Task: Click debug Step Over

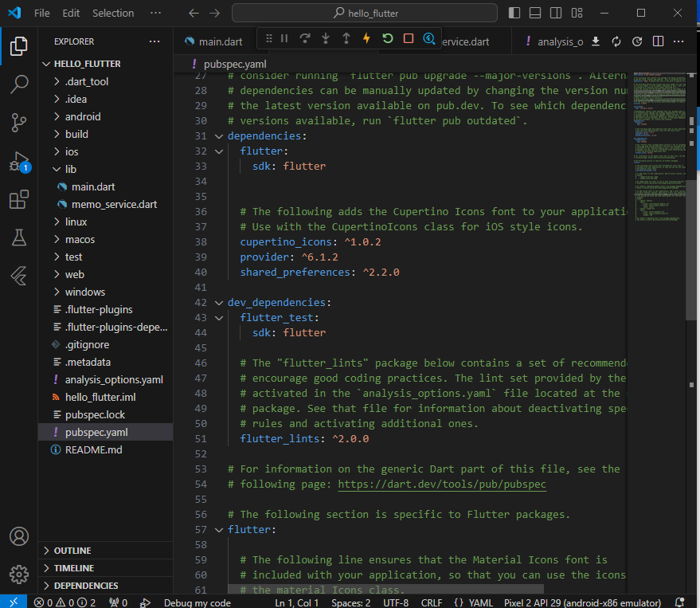Action: (x=305, y=39)
